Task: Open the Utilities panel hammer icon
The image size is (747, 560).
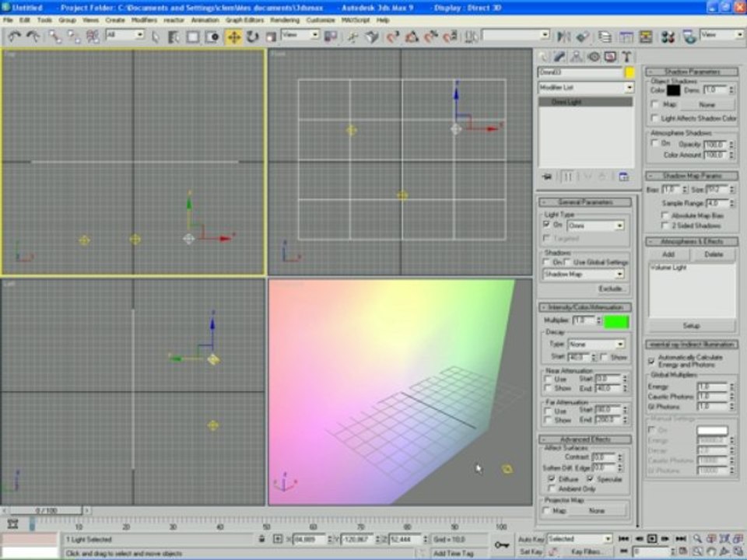Action: coord(626,57)
